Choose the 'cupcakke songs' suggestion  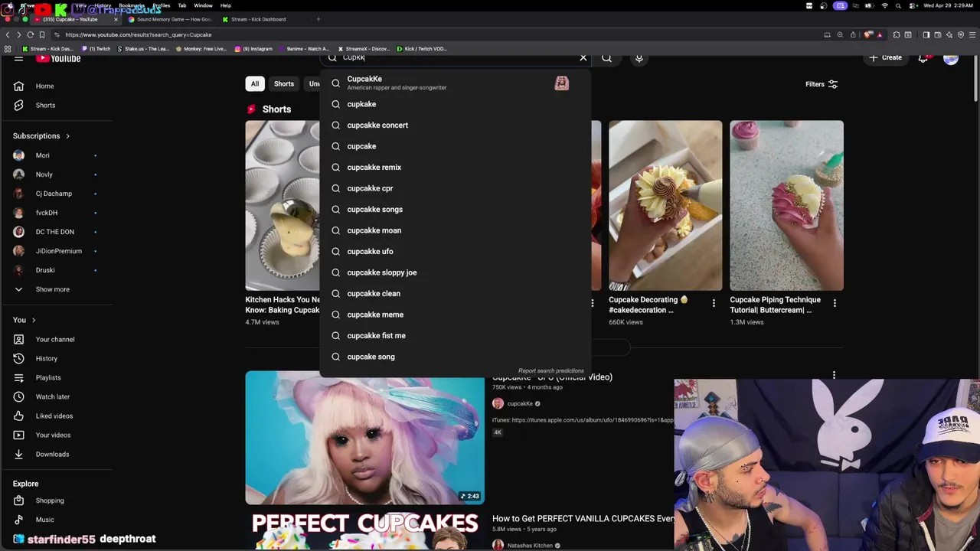point(455,210)
